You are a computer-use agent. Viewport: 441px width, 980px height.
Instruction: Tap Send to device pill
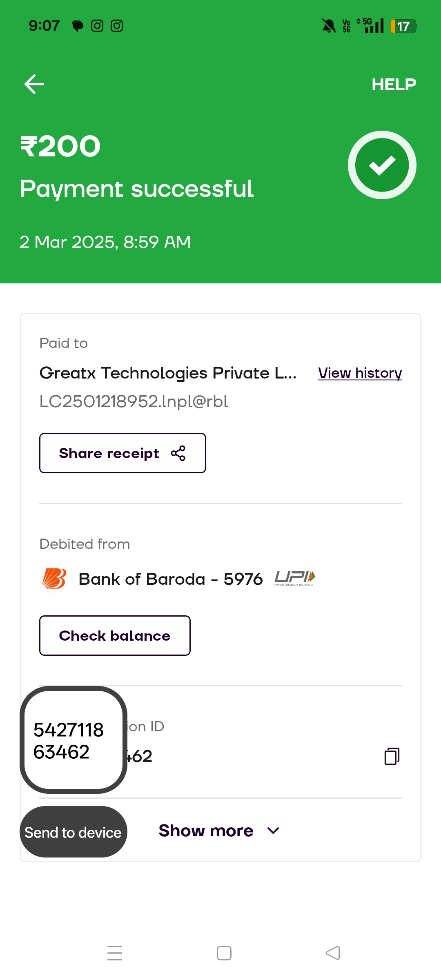coord(73,832)
